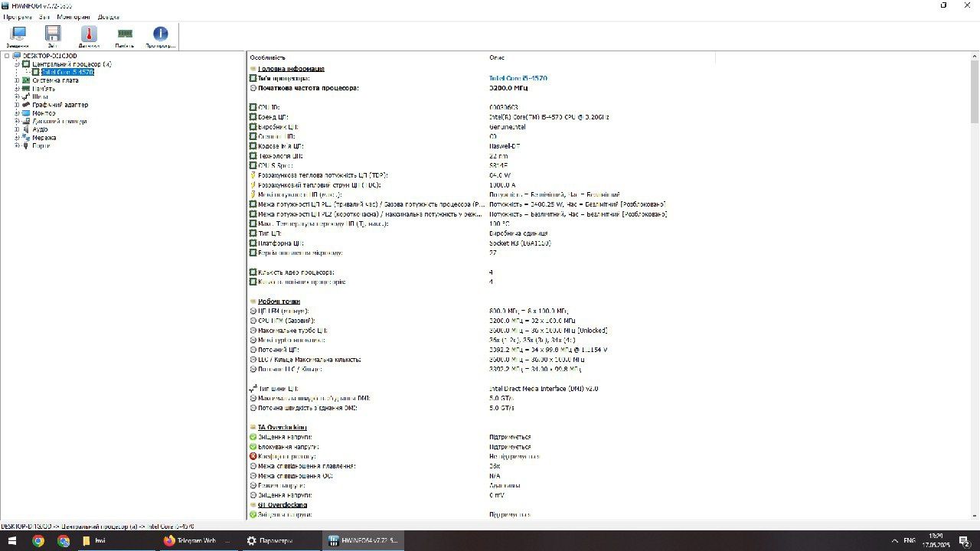Expand the Монітор tree node
980x551 pixels.
click(x=17, y=113)
